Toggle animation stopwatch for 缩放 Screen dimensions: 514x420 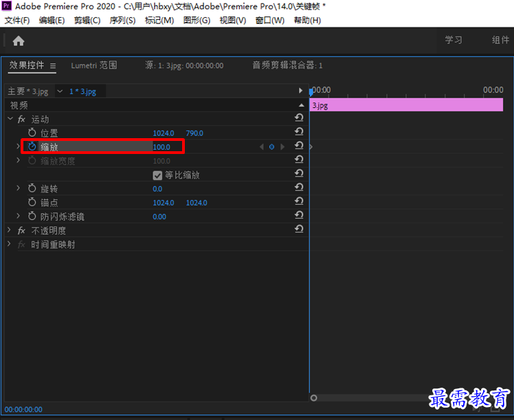tap(32, 146)
